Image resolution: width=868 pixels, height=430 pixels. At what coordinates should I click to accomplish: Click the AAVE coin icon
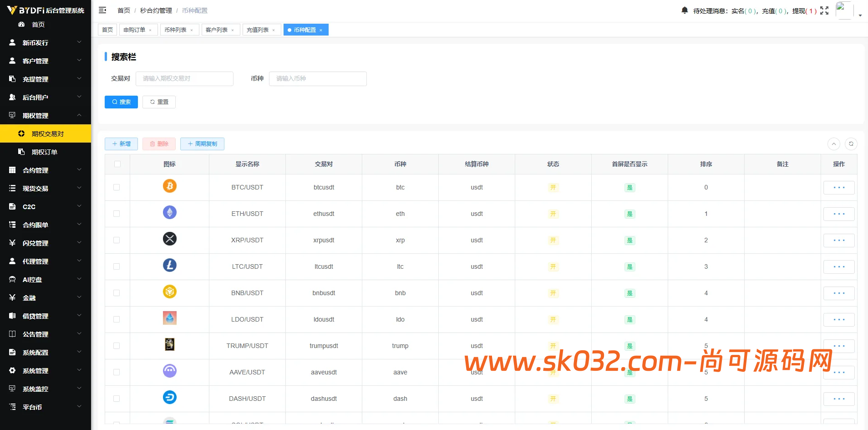coord(170,371)
